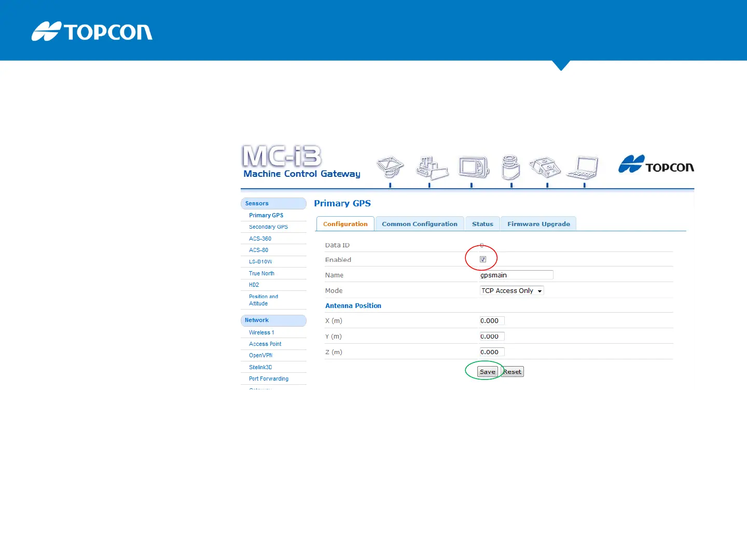Click the Y (m) antenna position field

(x=492, y=337)
